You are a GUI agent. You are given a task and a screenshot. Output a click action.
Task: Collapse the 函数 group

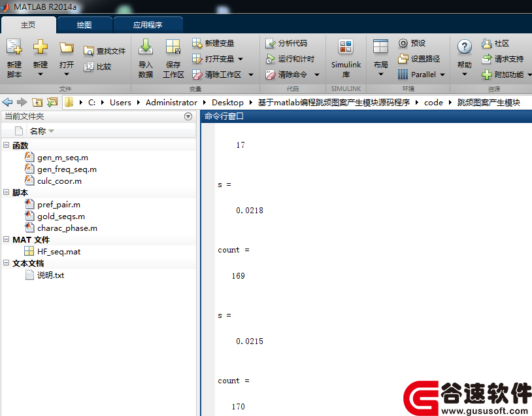pos(6,145)
